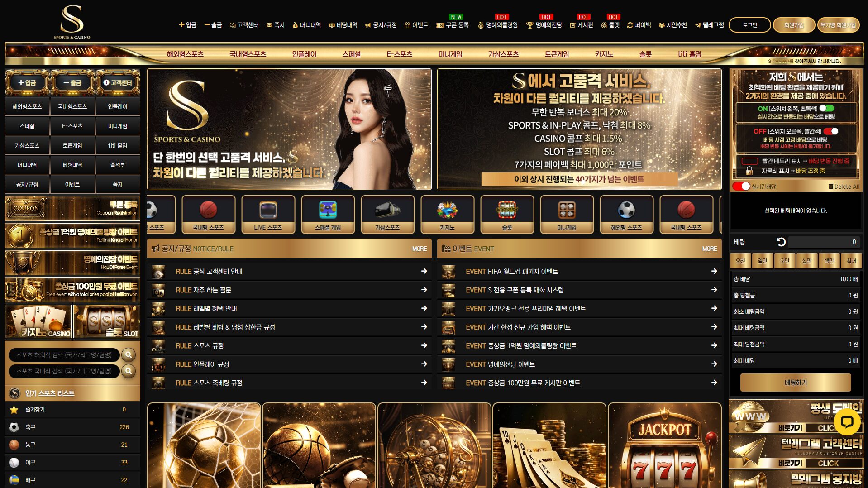Open EVENT 카카오뱅크 전용 프리미엄 혜택 이벤트
Image resolution: width=868 pixels, height=488 pixels.
(580, 308)
